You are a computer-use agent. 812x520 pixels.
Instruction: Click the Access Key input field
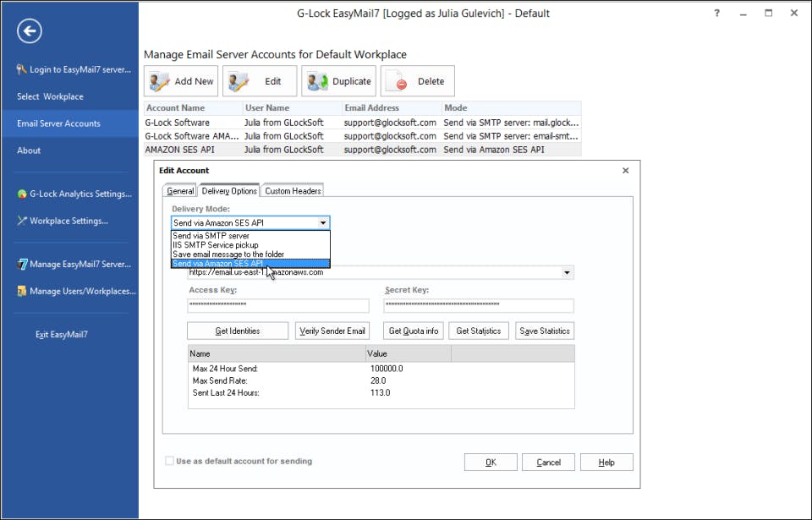(x=278, y=305)
